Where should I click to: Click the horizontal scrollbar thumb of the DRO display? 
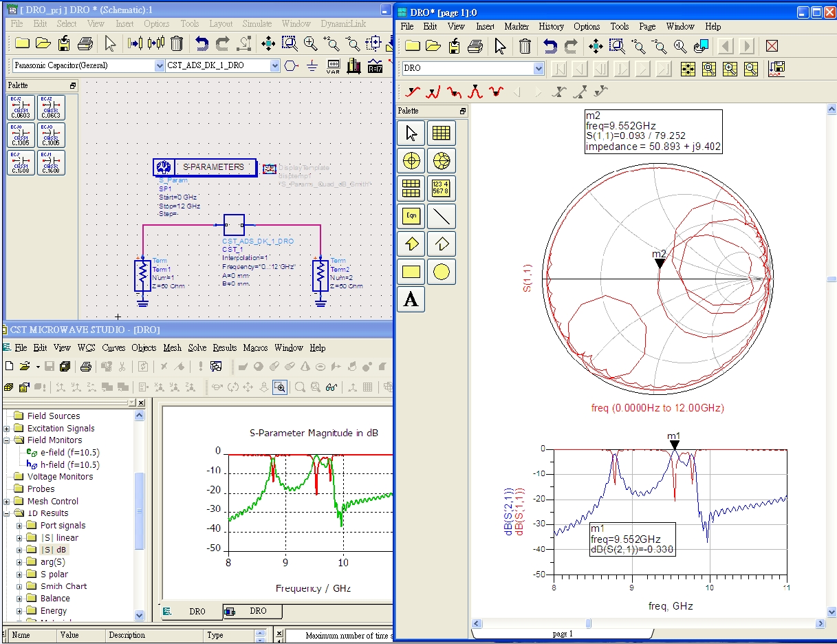[588, 623]
